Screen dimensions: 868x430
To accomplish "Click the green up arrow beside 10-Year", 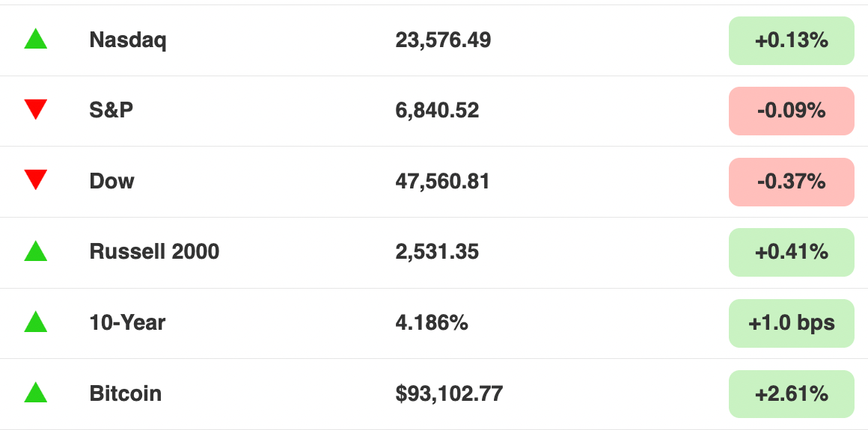I will point(35,322).
